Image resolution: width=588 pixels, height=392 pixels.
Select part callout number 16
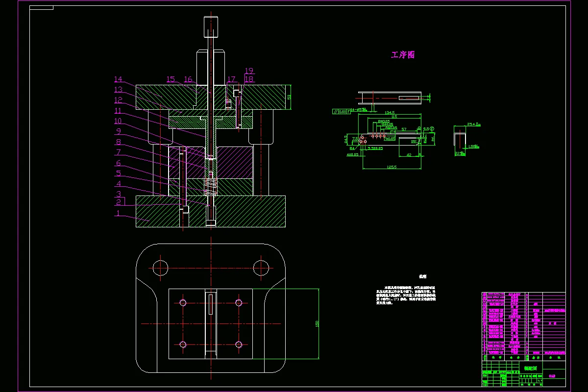188,79
